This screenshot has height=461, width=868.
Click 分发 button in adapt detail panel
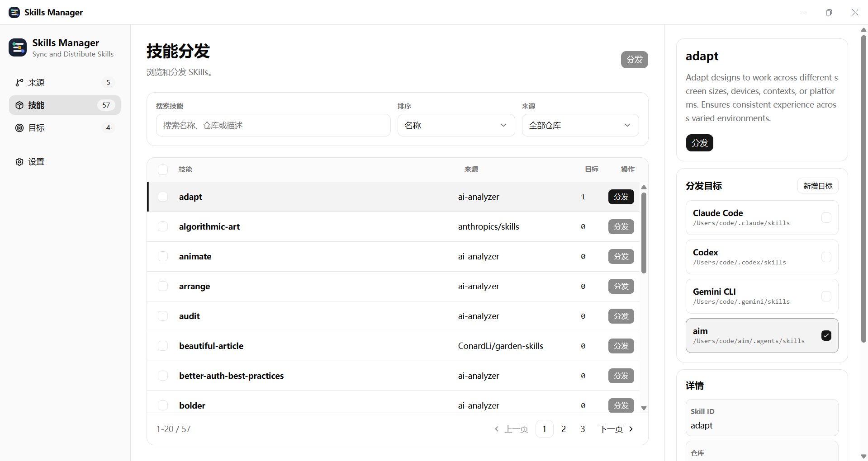pyautogui.click(x=699, y=143)
